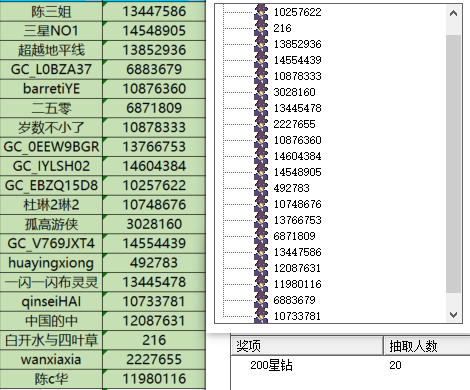Click spreadsheet cell 陈c华
The width and height of the screenshot is (470, 390).
tap(51, 379)
